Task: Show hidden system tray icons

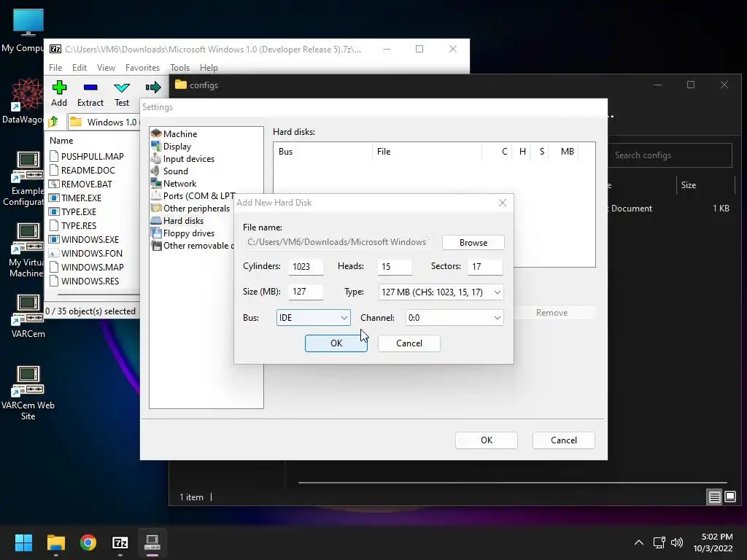Action: 639,542
